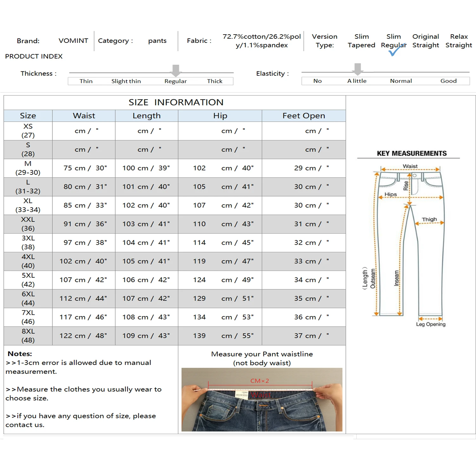
Task: Click the 107 cm / 42" hip cell for XL
Action: (220, 205)
